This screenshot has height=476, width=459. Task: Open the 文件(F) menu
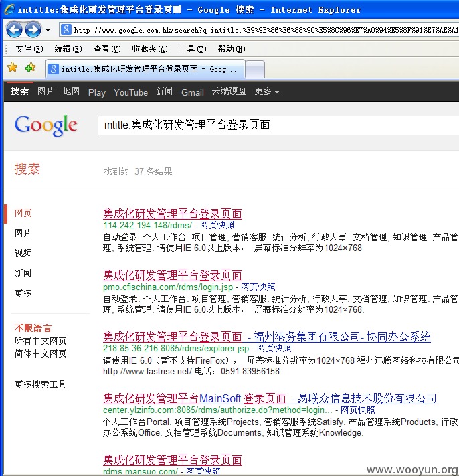(x=29, y=49)
